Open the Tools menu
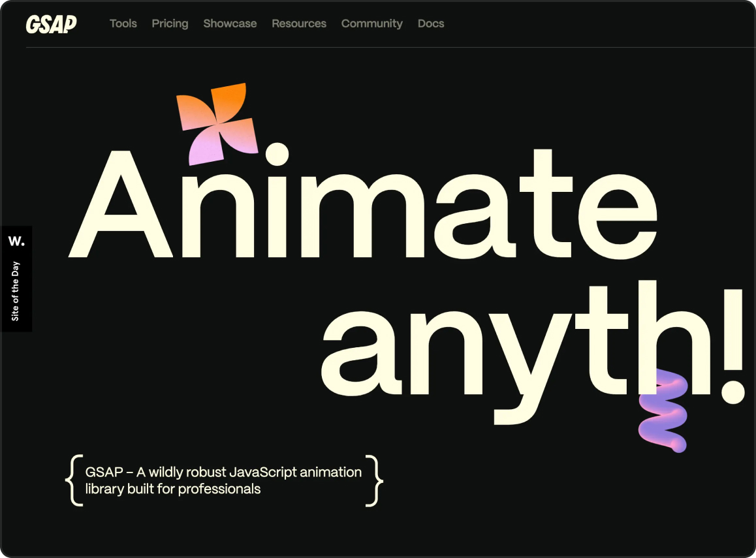This screenshot has height=558, width=756. [123, 23]
